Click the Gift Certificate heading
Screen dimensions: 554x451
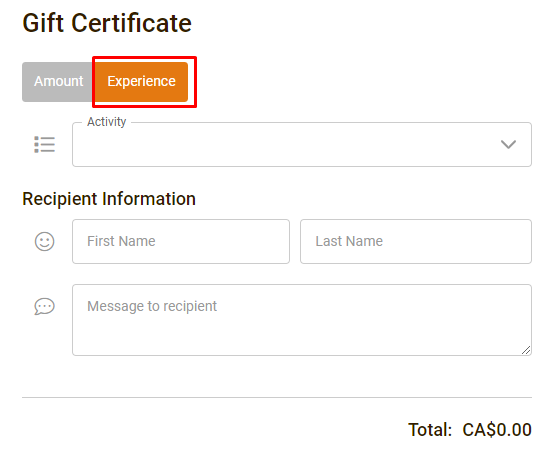[107, 23]
